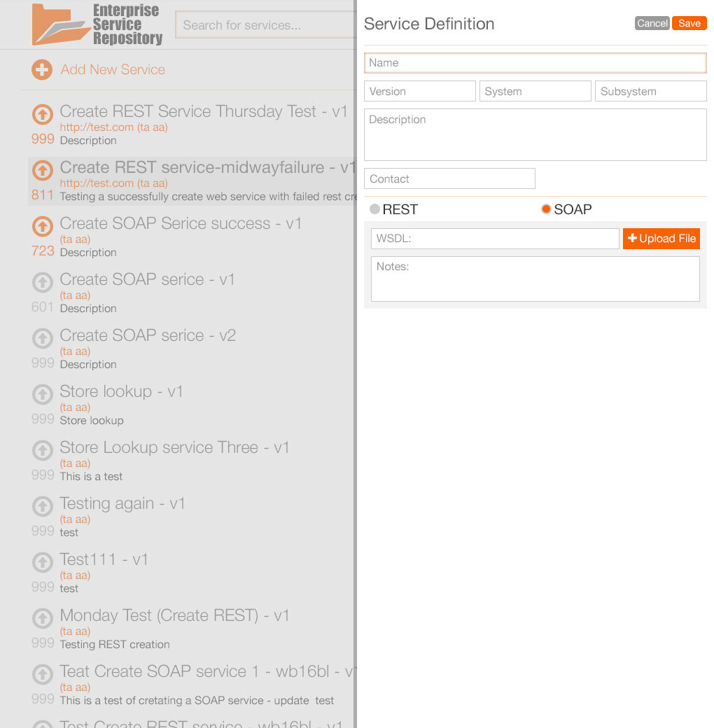Click the WSDL input field
Screen dimensions: 714x728
495,239
